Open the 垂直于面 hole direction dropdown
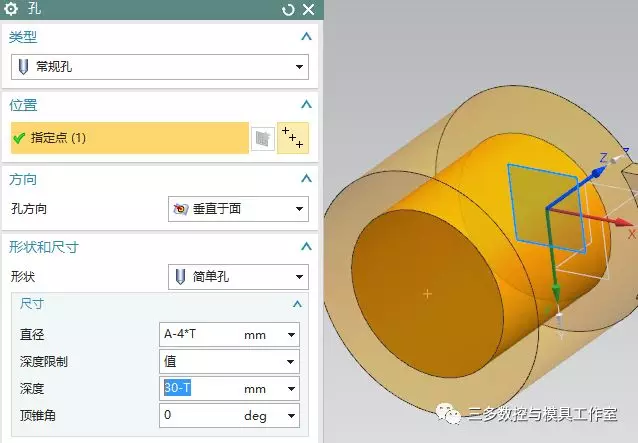This screenshot has height=443, width=638. click(x=238, y=209)
